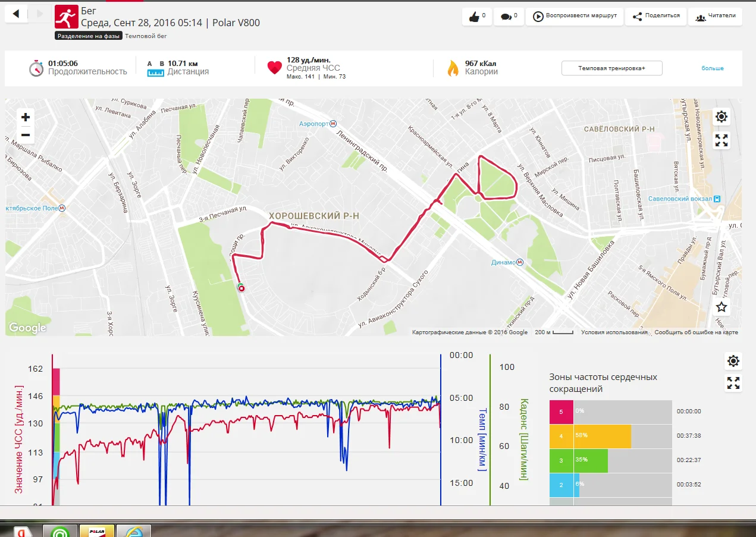Click the yellow zone 4 bar
The image size is (756, 537).
[x=601, y=436]
